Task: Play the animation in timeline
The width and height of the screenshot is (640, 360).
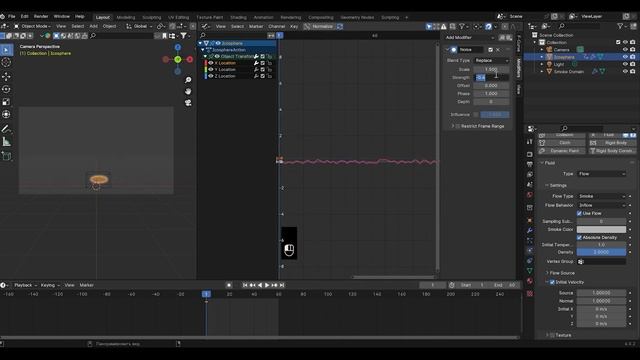Action: (267, 285)
